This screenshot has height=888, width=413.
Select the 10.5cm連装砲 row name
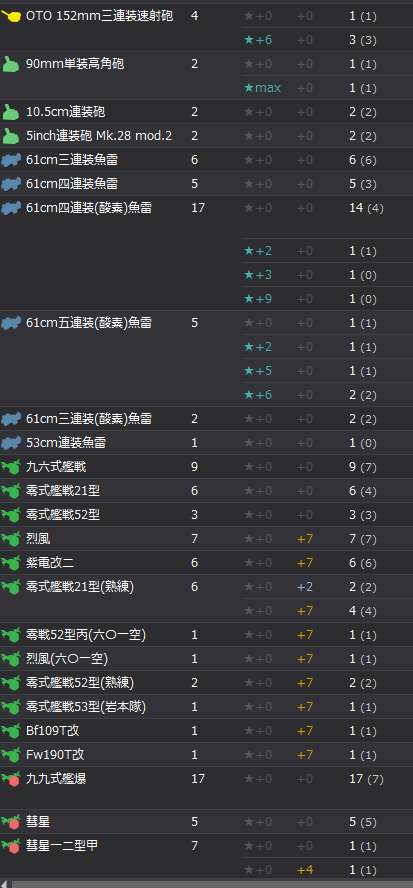(x=65, y=112)
